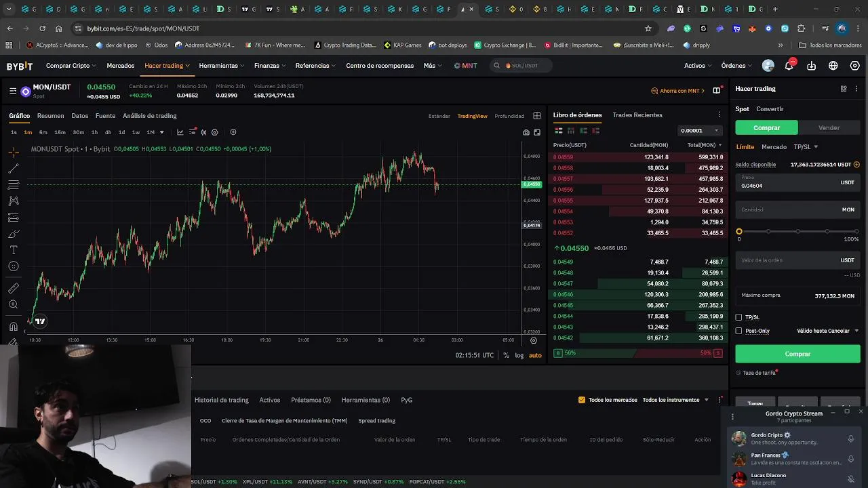868x488 pixels.
Task: Open the TP/SL order type dropdown
Action: click(x=806, y=147)
